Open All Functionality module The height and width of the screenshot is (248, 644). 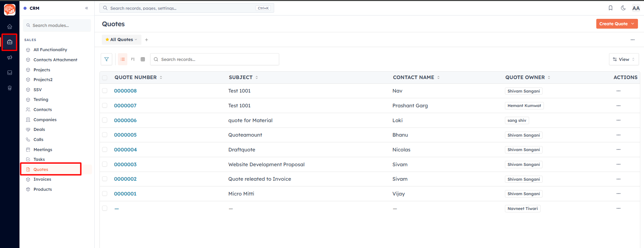[50, 50]
